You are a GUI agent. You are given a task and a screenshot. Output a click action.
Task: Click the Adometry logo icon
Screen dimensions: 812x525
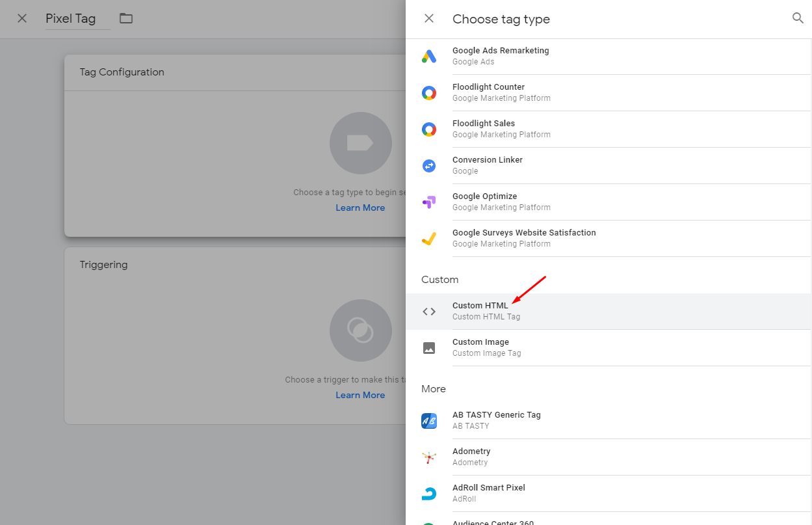[x=429, y=457]
